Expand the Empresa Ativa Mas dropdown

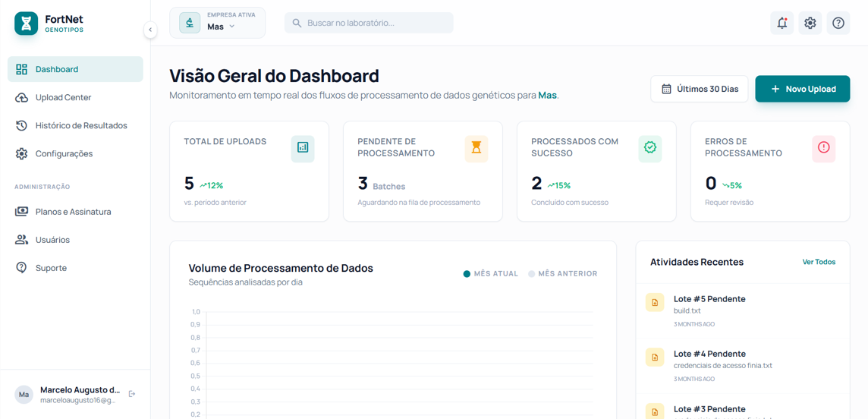tap(218, 23)
